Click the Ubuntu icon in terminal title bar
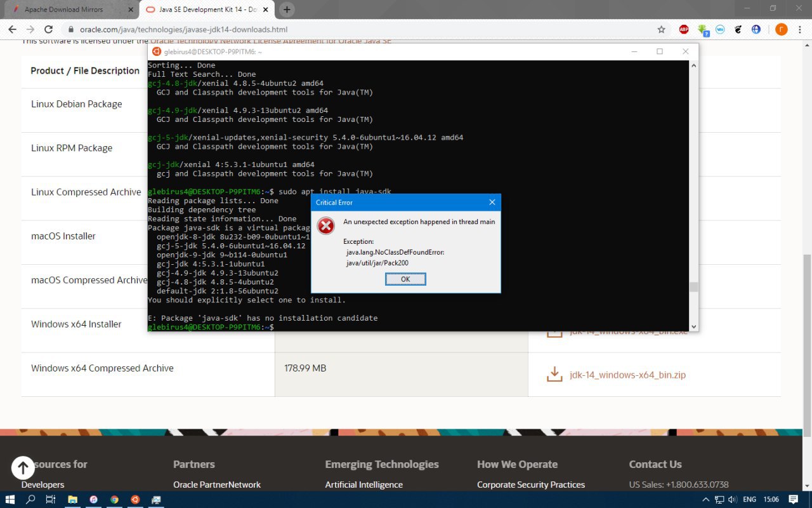 click(157, 51)
